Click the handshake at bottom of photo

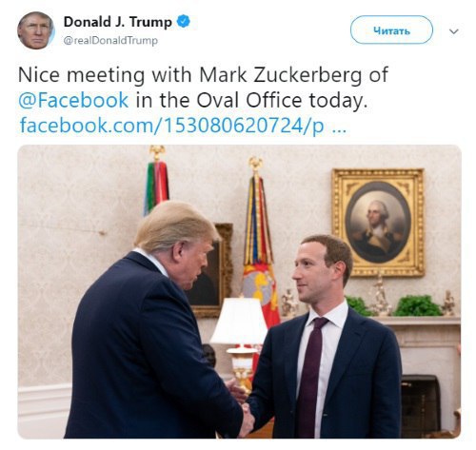click(x=245, y=417)
